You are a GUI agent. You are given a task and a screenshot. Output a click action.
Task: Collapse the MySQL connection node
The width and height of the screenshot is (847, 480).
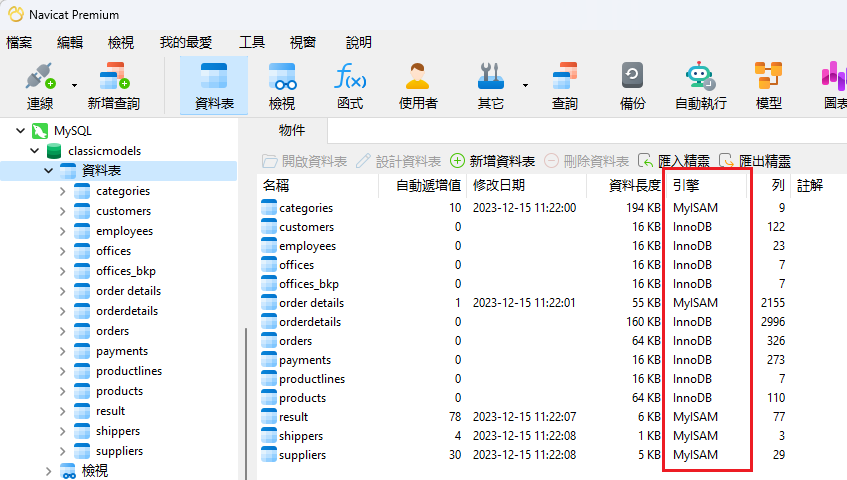(21, 131)
